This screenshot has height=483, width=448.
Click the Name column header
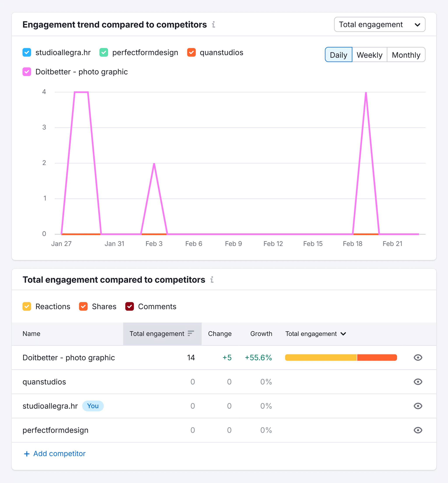point(31,334)
